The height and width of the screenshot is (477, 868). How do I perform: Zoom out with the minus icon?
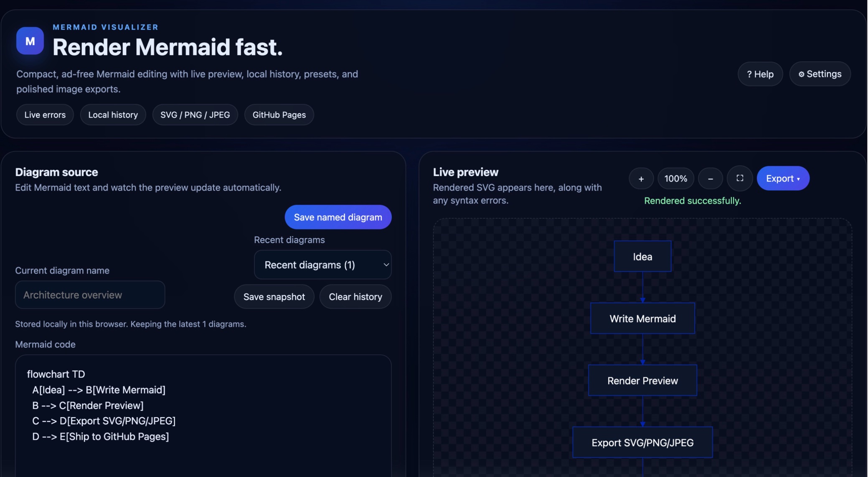[x=710, y=179]
